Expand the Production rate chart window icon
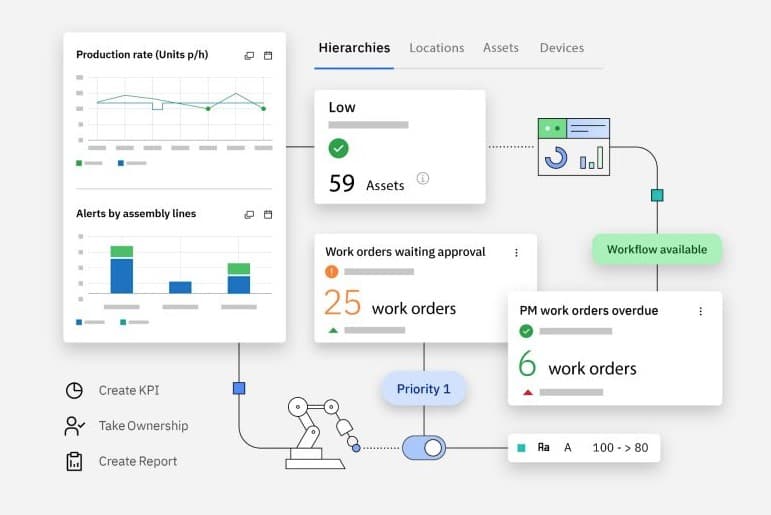The image size is (771, 515). click(x=249, y=56)
